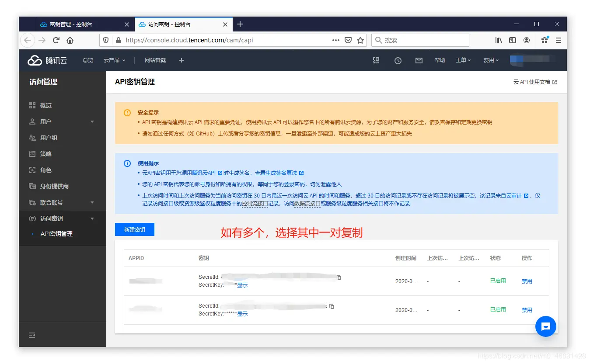The width and height of the screenshot is (590, 364).
Task: Open the 费用 dropdown
Action: 491,60
